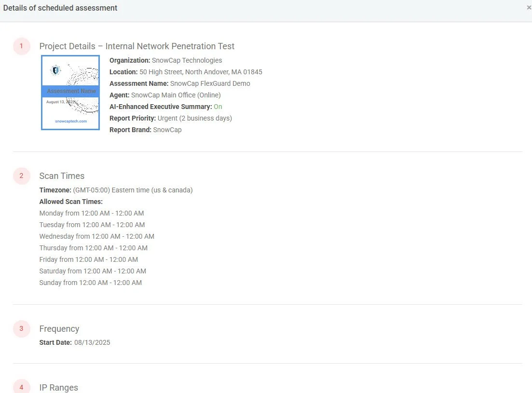Image resolution: width=532 pixels, height=393 pixels.
Task: Select location 50 High Street, North Andover
Action: tap(201, 72)
